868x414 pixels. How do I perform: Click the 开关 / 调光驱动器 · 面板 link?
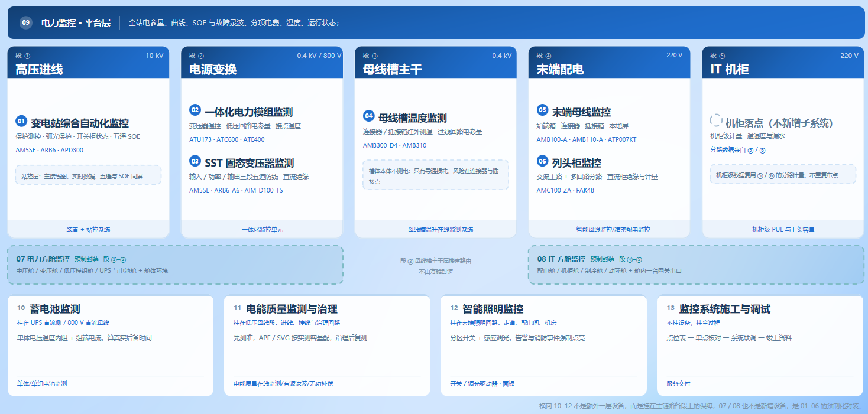pyautogui.click(x=482, y=384)
